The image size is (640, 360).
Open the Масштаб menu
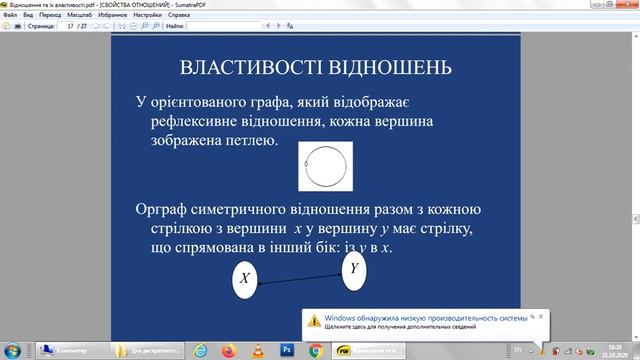coord(80,15)
